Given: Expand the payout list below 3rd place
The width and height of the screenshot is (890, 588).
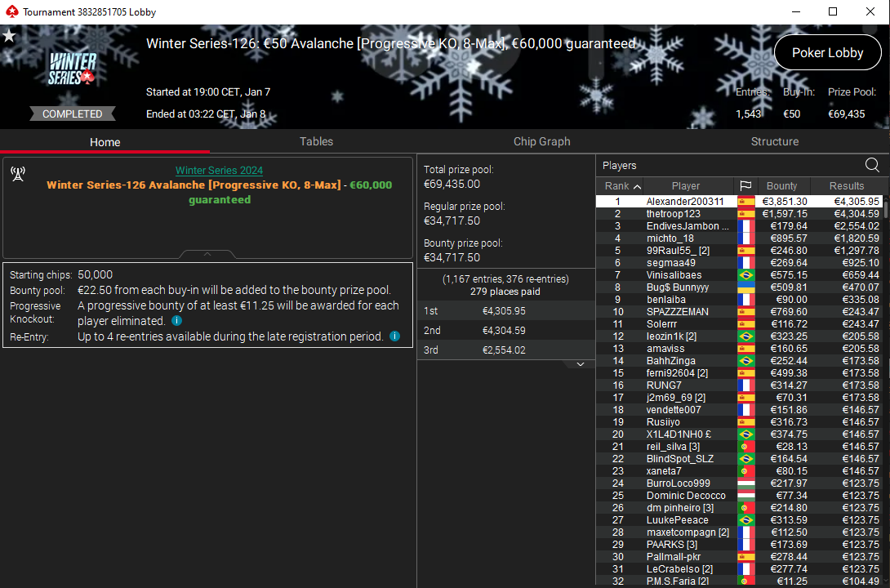Looking at the screenshot, I should (580, 363).
